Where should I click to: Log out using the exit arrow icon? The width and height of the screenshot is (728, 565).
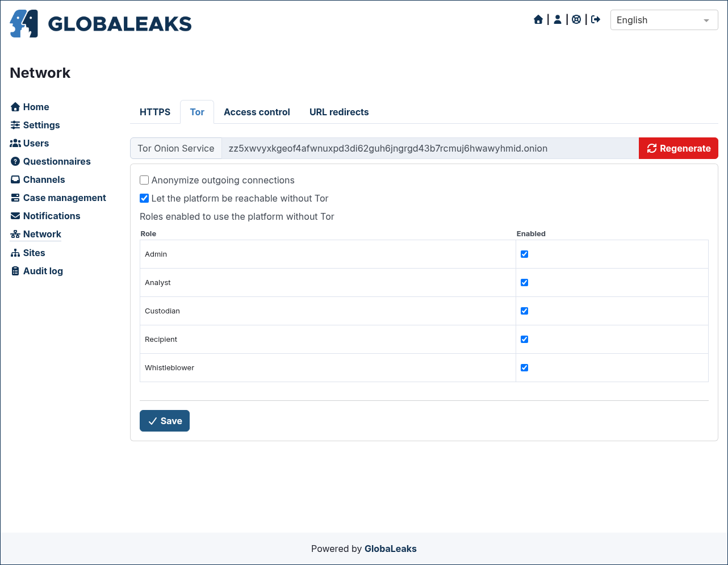tap(596, 20)
